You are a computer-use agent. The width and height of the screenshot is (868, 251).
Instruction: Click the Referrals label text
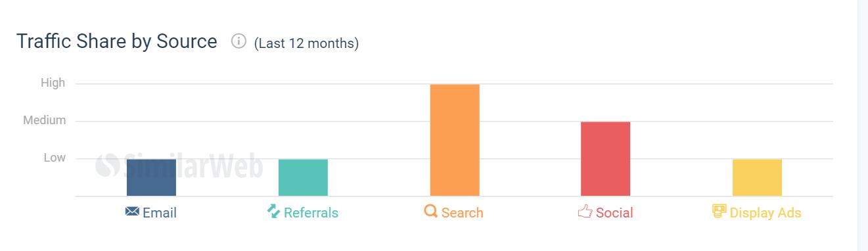coord(311,213)
